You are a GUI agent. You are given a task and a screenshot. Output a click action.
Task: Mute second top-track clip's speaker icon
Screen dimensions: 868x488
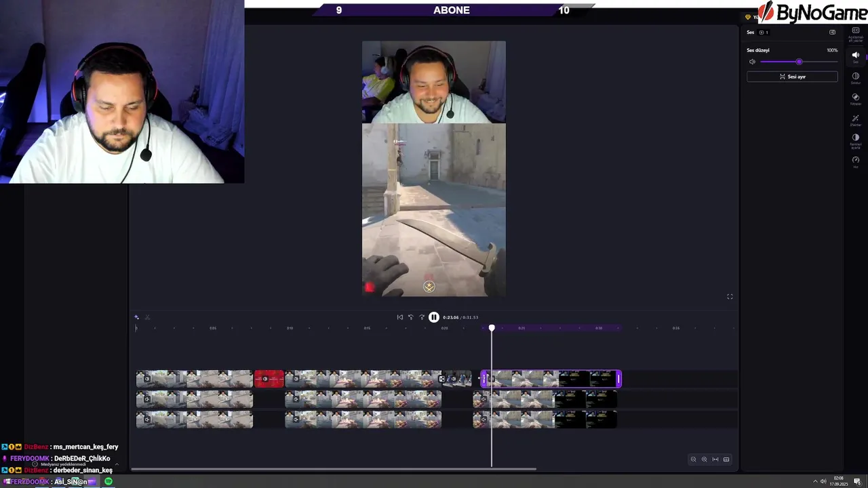[296, 379]
